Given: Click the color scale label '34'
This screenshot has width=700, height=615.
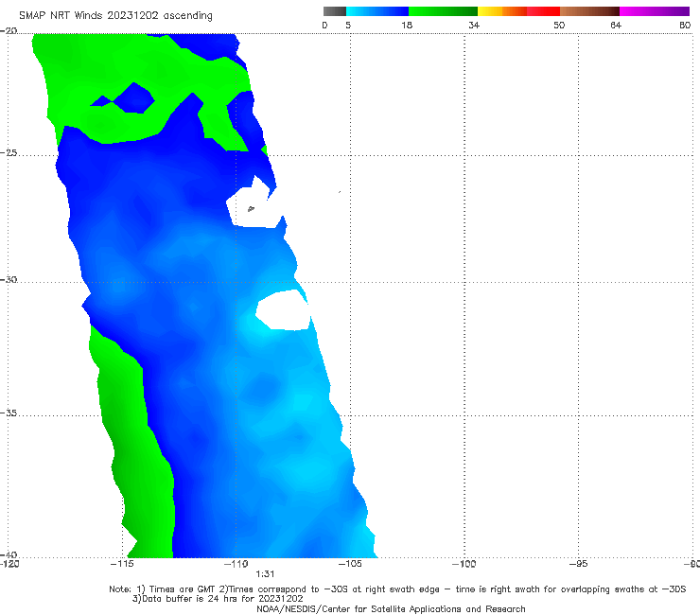Looking at the screenshot, I should (474, 25).
